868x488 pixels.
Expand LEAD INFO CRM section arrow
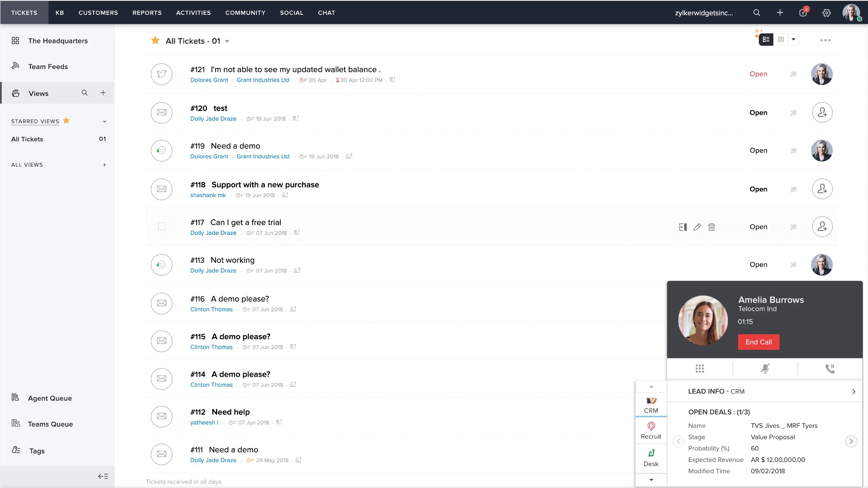[x=853, y=392]
